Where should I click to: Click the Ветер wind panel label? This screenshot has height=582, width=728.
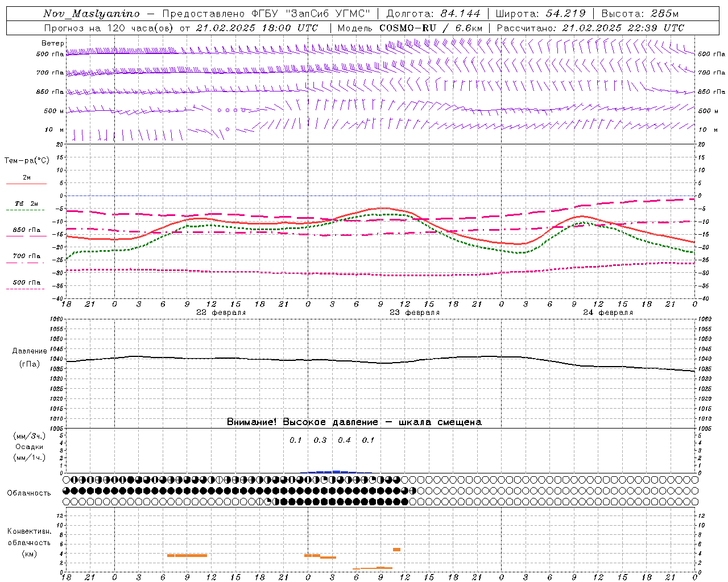53,43
